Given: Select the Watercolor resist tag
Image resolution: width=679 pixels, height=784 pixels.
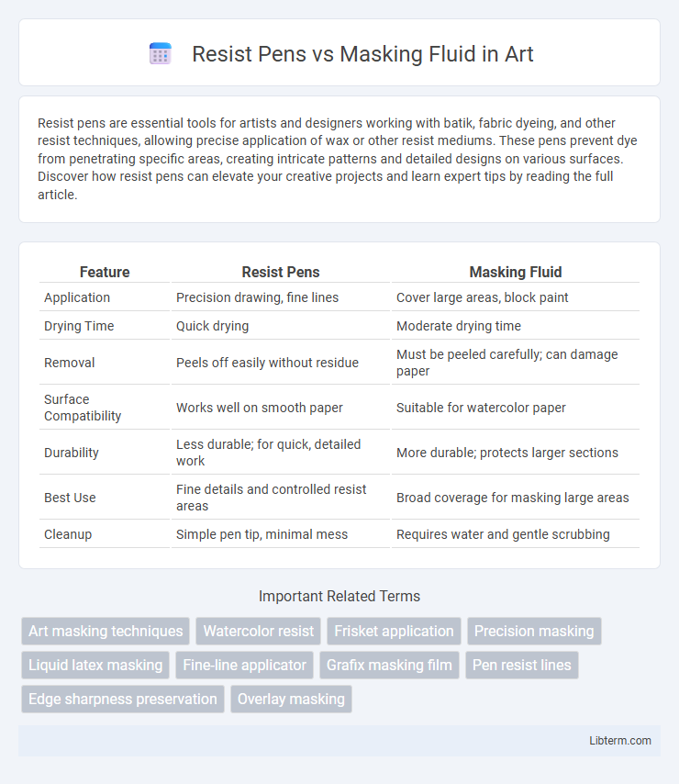Looking at the screenshot, I should (x=259, y=631).
